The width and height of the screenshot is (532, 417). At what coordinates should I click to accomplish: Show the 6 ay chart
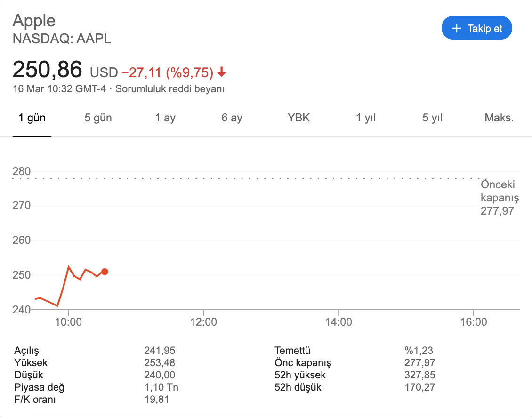point(232,118)
